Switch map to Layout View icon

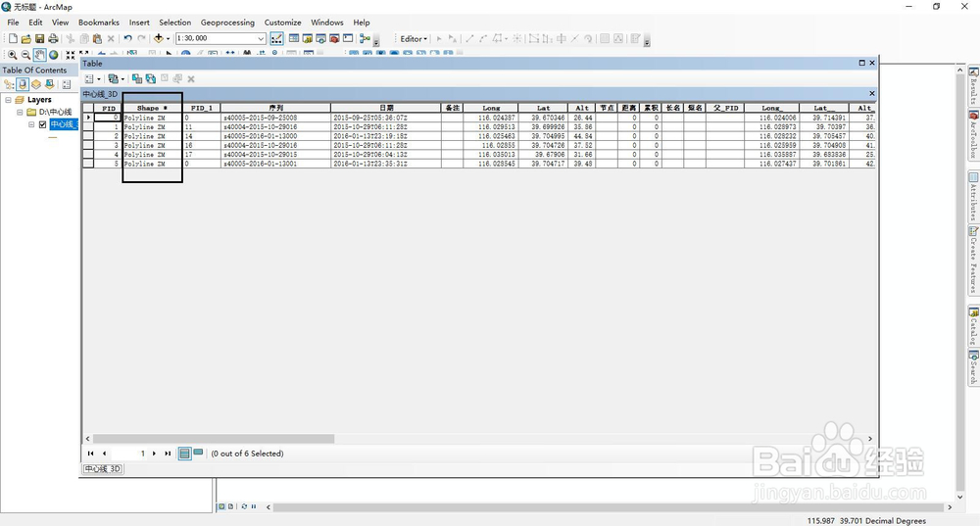click(x=230, y=506)
